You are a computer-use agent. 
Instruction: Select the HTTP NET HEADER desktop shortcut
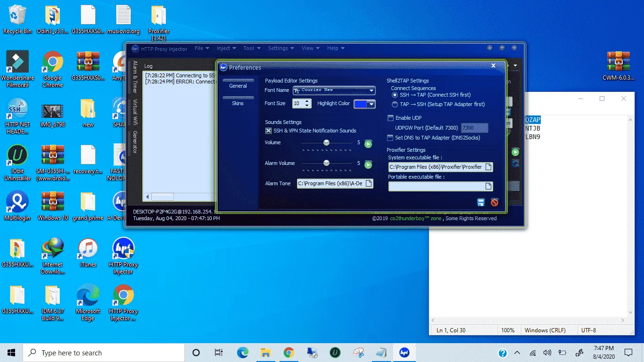(17, 116)
